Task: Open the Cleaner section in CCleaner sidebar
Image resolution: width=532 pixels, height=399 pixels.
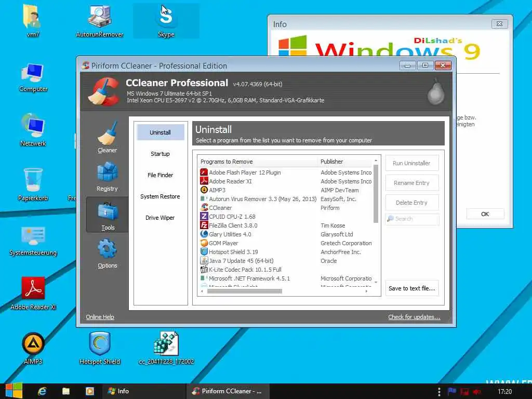Action: 107,137
